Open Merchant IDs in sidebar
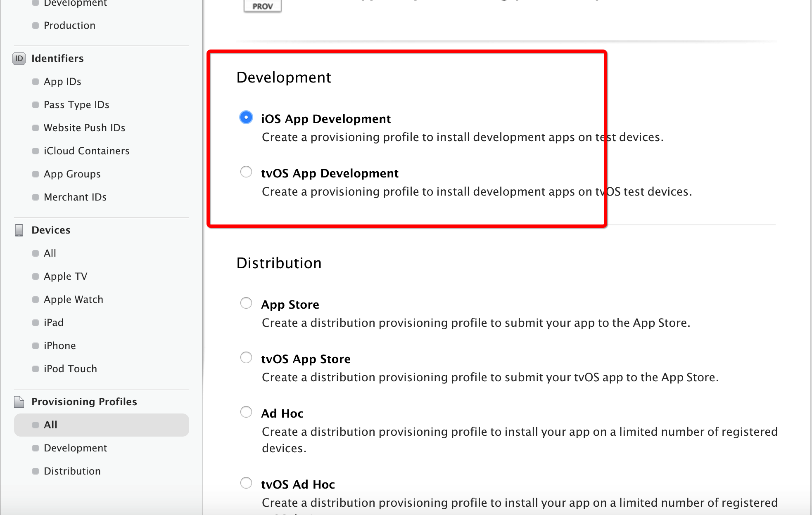This screenshot has height=515, width=812. pyautogui.click(x=75, y=197)
